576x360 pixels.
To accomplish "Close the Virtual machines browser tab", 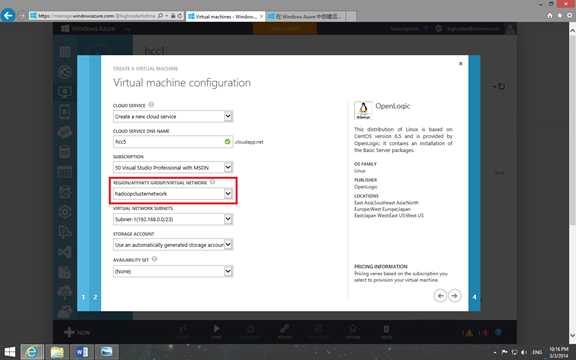I will coord(262,17).
